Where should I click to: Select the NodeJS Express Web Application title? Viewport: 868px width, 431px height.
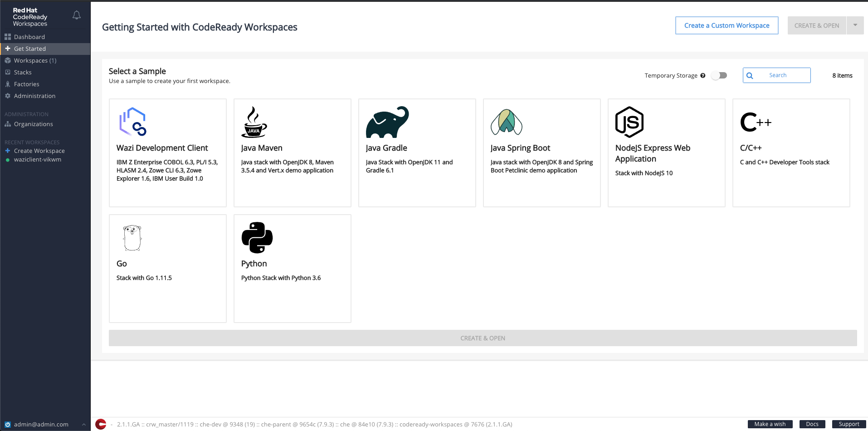[x=653, y=153]
